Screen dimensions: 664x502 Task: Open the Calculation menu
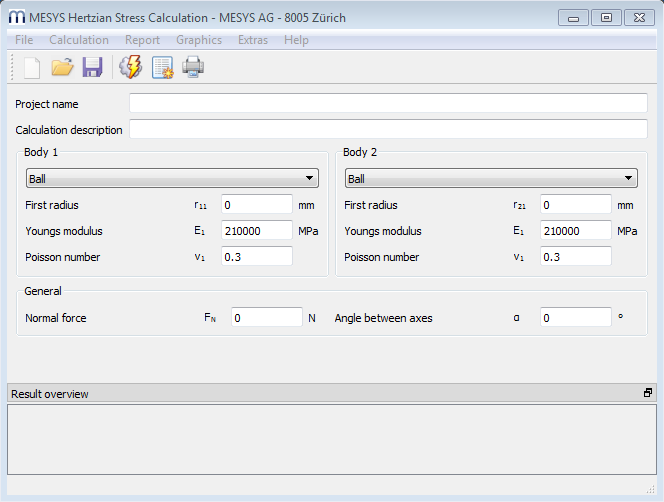(79, 40)
